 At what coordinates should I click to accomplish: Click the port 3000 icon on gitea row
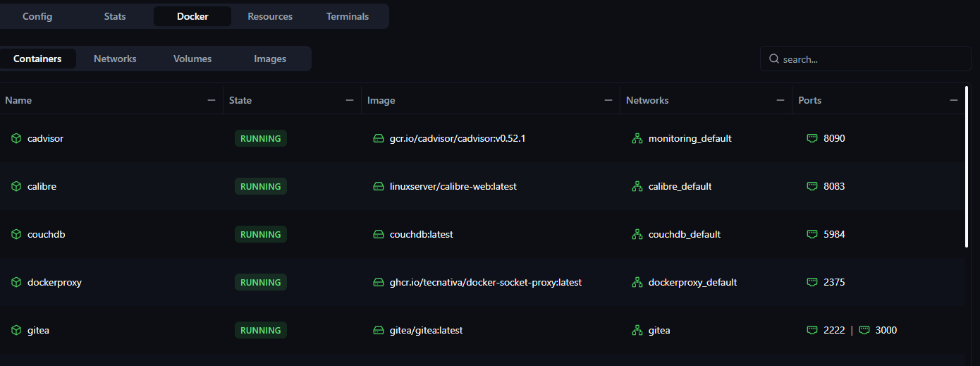click(864, 331)
